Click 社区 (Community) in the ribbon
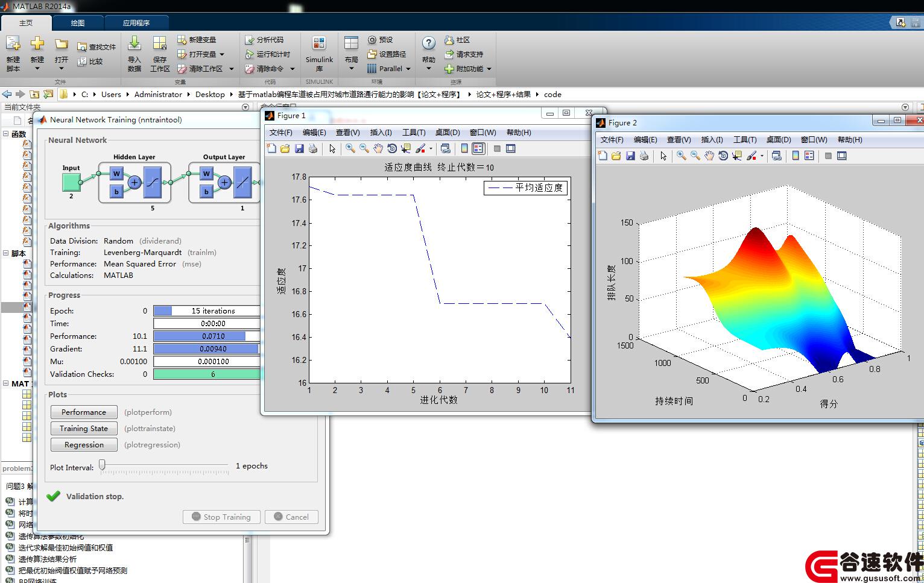Screen dimensions: 924x583 coord(457,40)
